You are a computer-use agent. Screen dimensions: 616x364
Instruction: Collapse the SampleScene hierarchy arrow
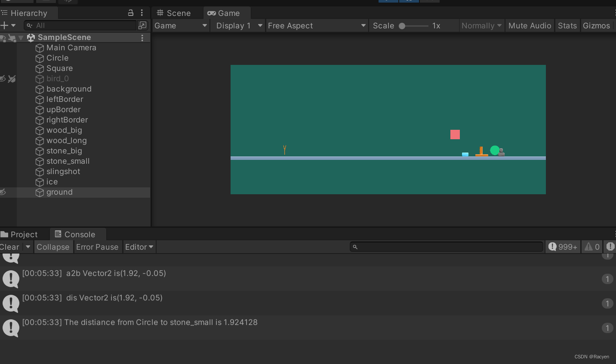(x=20, y=37)
